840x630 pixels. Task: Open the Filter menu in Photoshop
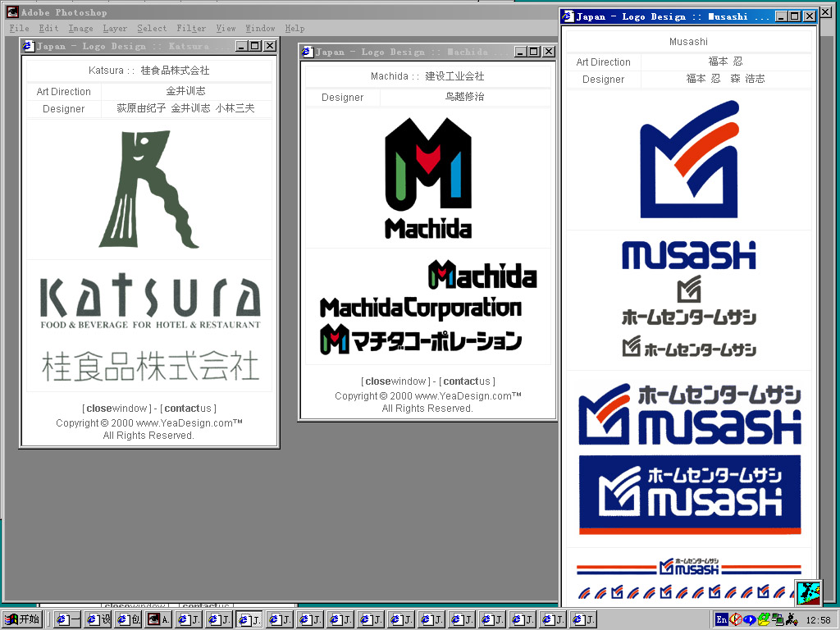click(191, 29)
